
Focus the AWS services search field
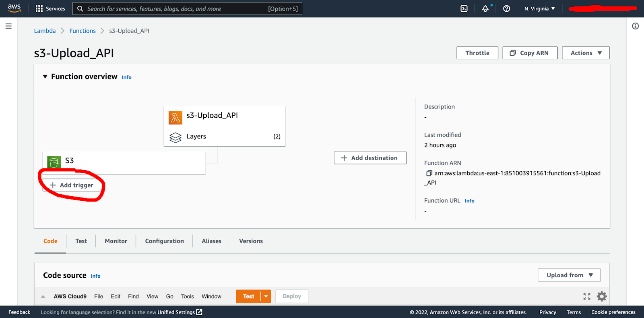point(187,8)
